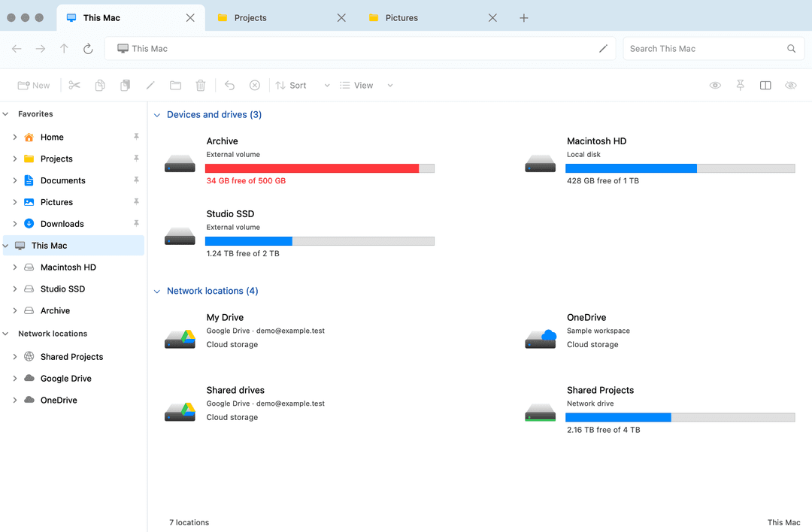Click the Pin icon in right toolbar
The image size is (812, 532).
(x=740, y=86)
